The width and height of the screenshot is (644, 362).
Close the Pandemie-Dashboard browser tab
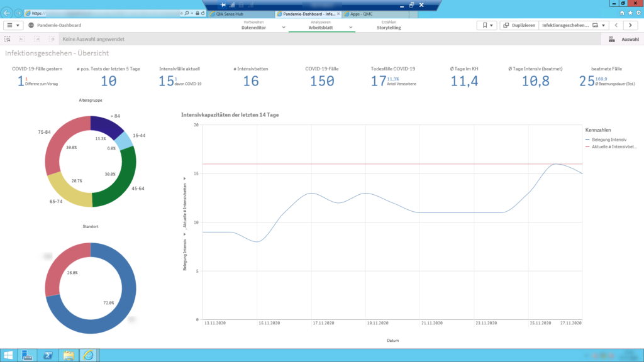338,14
